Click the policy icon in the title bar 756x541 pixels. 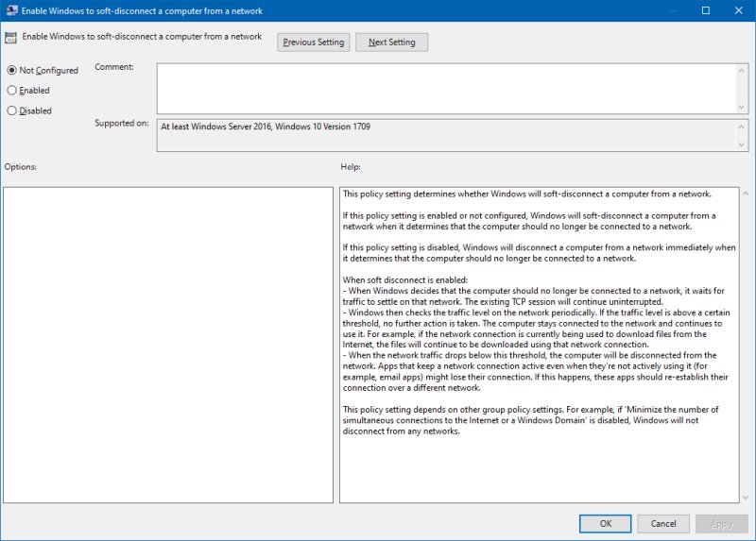click(x=10, y=10)
